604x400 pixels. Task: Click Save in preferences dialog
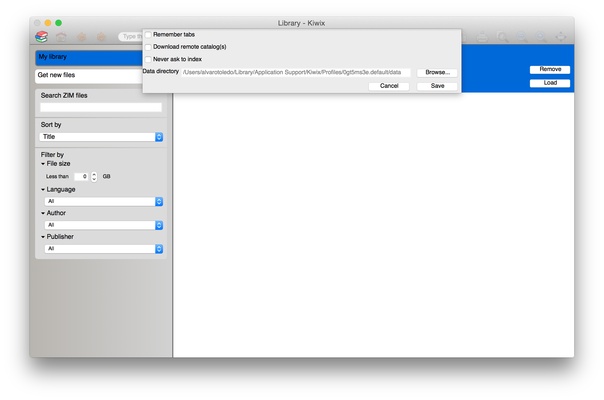pyautogui.click(x=437, y=86)
